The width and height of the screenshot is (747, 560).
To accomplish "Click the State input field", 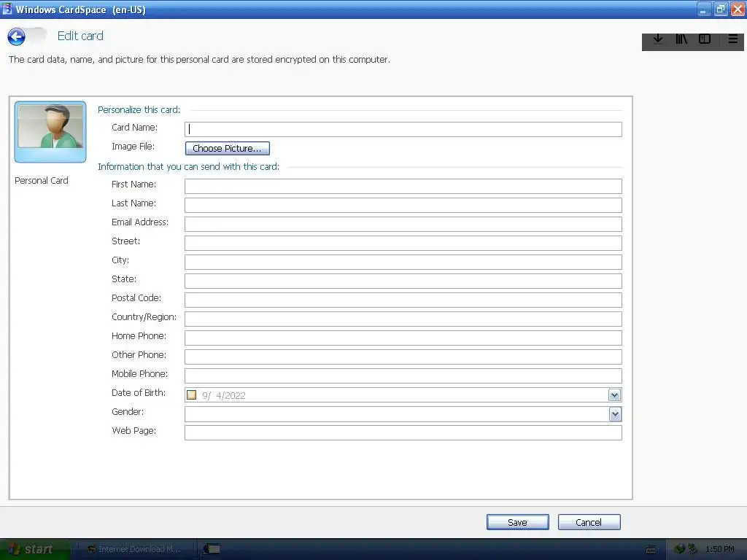I will tap(403, 281).
